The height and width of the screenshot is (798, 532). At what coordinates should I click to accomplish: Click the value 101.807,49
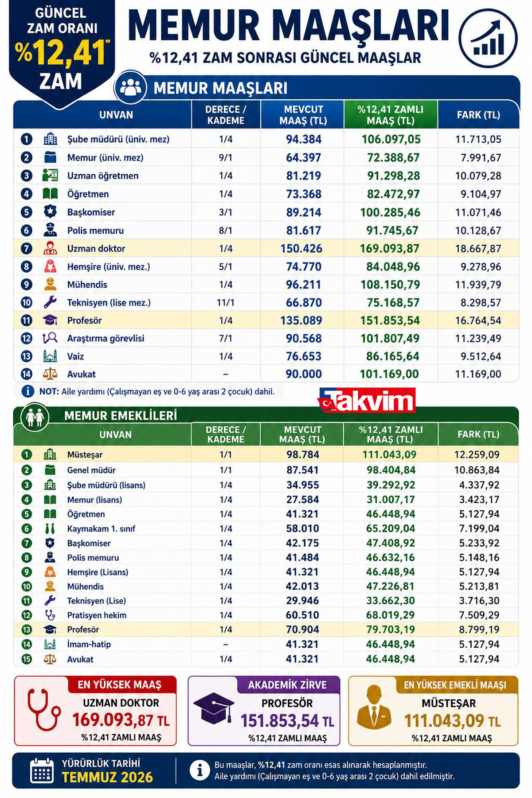pyautogui.click(x=390, y=338)
